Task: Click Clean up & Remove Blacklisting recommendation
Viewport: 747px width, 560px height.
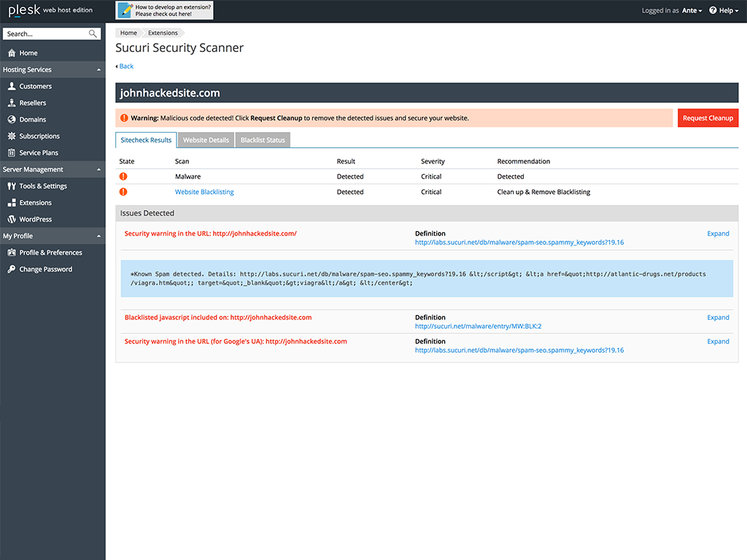Action: coord(543,192)
